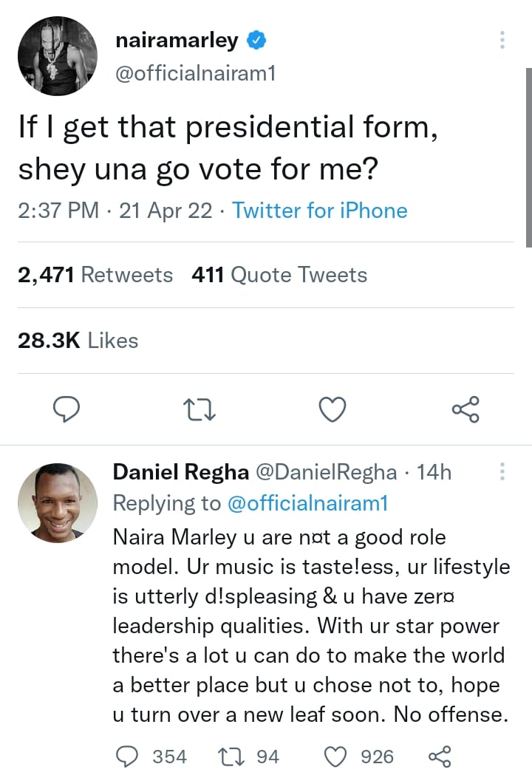532x778 pixels.
Task: Open the @officialnairam1 handle under nairamarley
Action: point(195,74)
